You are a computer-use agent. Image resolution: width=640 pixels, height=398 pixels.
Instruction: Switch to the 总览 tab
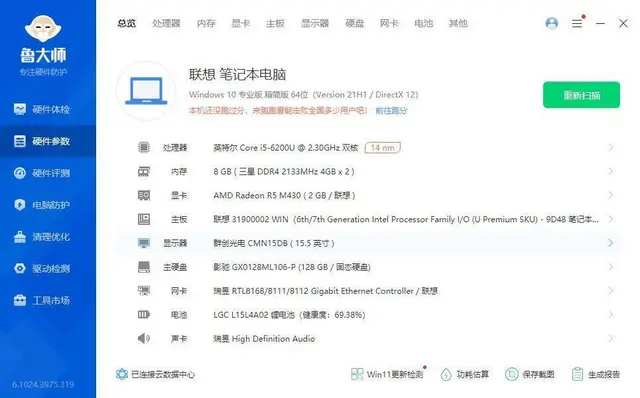[127, 23]
